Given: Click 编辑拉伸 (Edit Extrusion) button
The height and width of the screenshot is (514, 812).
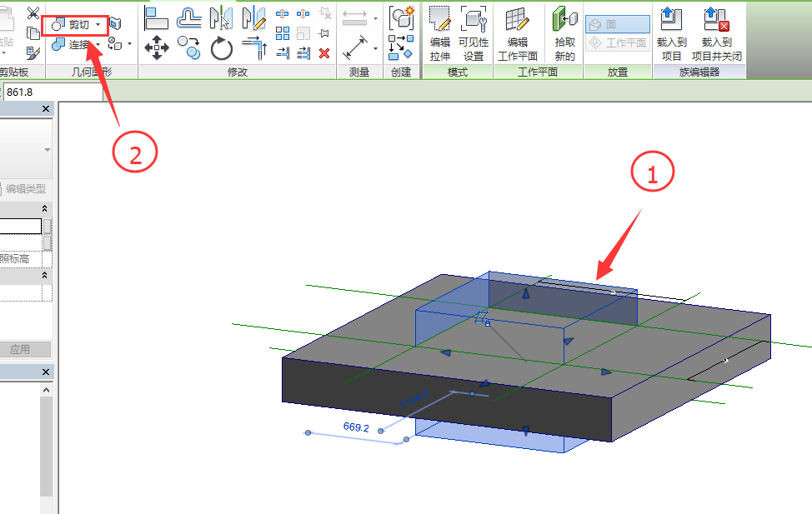Looking at the screenshot, I should tap(439, 34).
